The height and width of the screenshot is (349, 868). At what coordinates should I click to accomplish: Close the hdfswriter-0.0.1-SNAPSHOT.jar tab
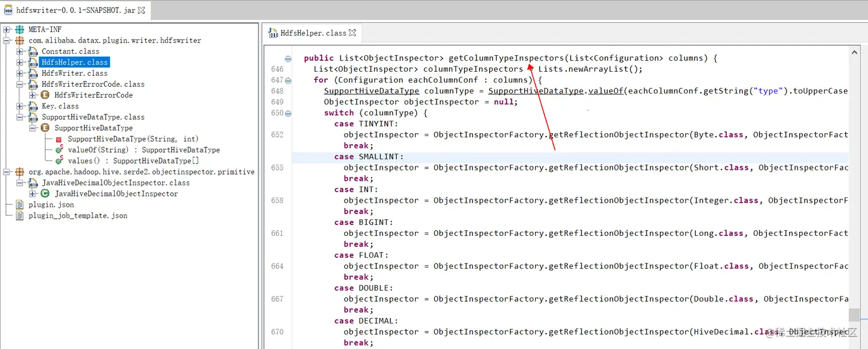(x=141, y=9)
